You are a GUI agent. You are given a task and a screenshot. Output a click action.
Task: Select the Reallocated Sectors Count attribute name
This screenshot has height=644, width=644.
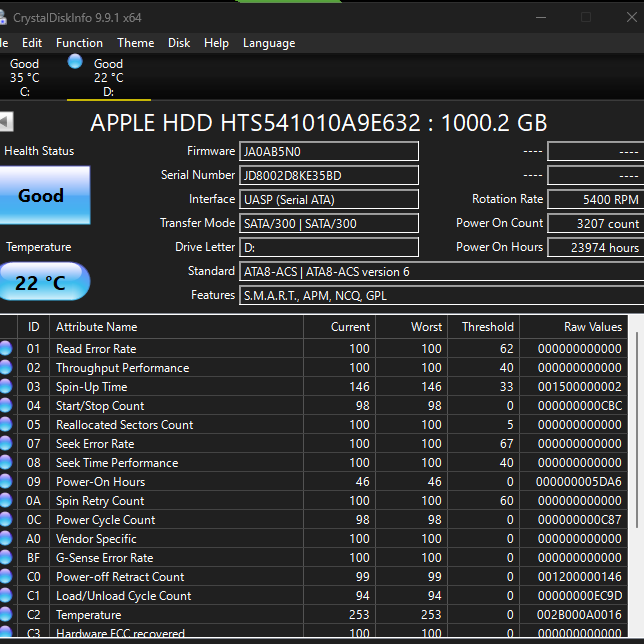[x=124, y=425]
